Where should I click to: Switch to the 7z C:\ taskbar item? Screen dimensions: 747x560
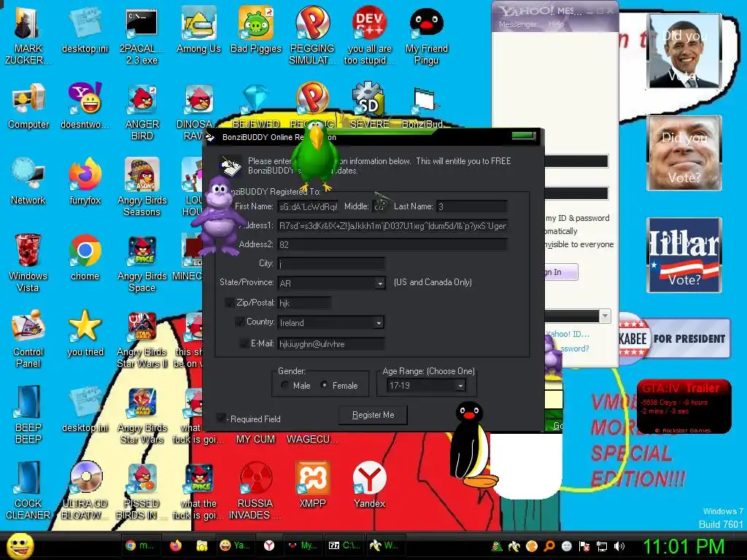[344, 545]
